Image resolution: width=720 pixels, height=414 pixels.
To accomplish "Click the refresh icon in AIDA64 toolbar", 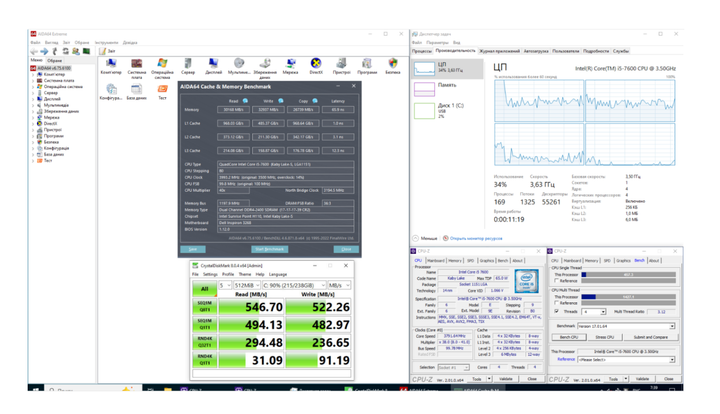I will [66, 51].
